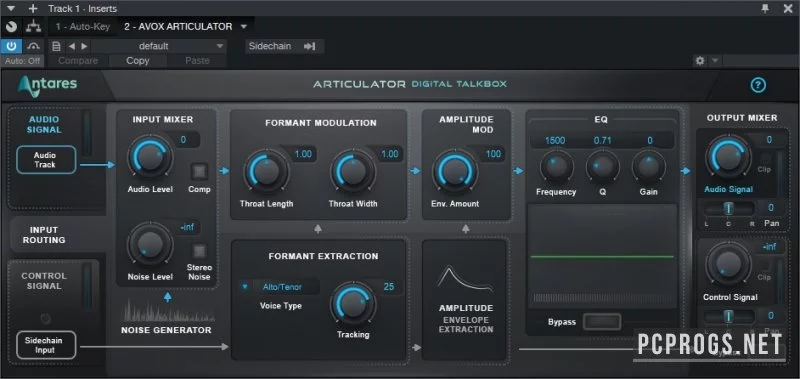This screenshot has height=379, width=800.
Task: Open the channel editor knob icon
Action: (11, 27)
